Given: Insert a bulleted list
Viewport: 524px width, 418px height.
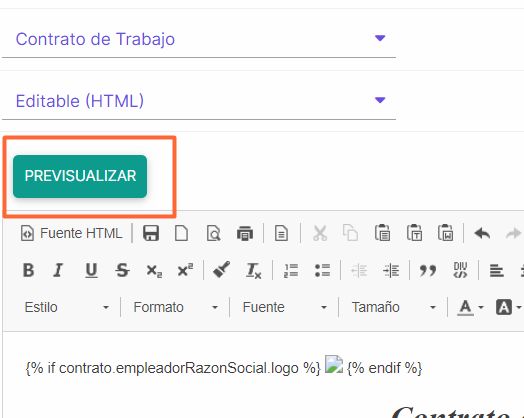Looking at the screenshot, I should point(322,270).
